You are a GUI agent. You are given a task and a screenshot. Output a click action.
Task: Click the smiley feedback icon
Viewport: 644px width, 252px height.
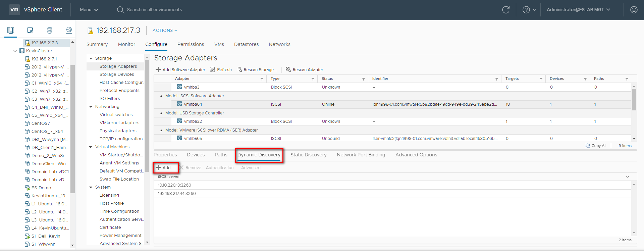coord(634,10)
